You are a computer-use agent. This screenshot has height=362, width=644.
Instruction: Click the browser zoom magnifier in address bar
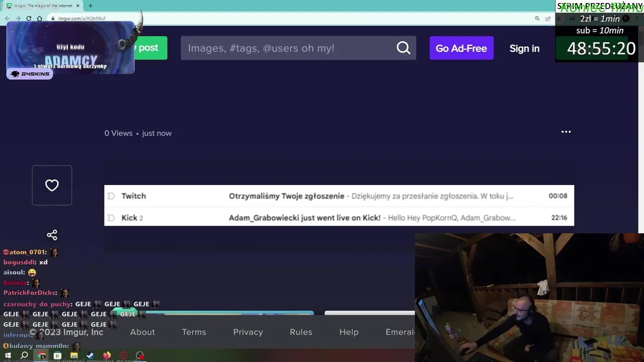(537, 19)
